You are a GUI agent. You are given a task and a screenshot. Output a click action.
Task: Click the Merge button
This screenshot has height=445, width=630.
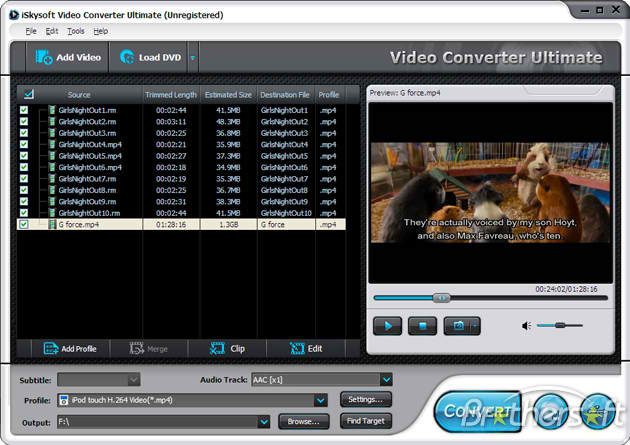[149, 349]
